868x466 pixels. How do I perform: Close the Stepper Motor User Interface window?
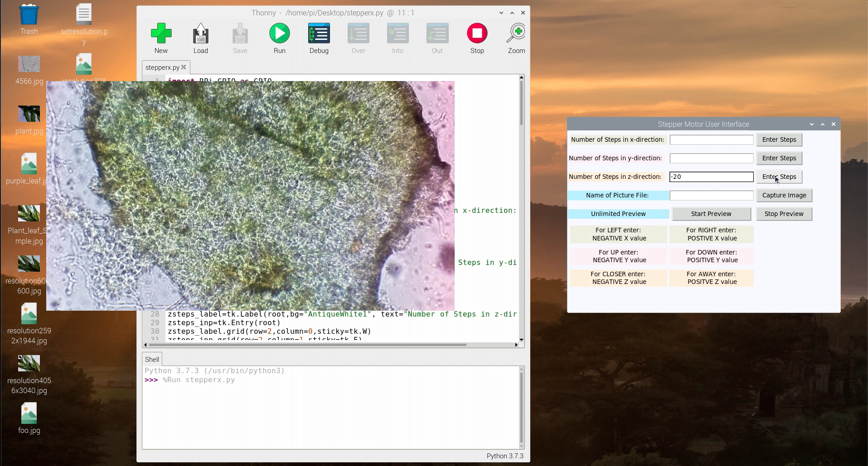click(834, 124)
